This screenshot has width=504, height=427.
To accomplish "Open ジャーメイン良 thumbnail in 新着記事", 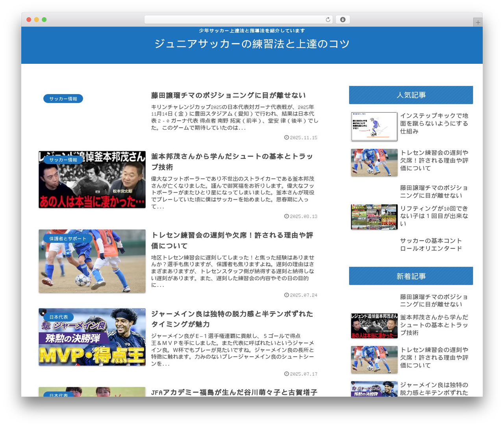I will [x=374, y=389].
